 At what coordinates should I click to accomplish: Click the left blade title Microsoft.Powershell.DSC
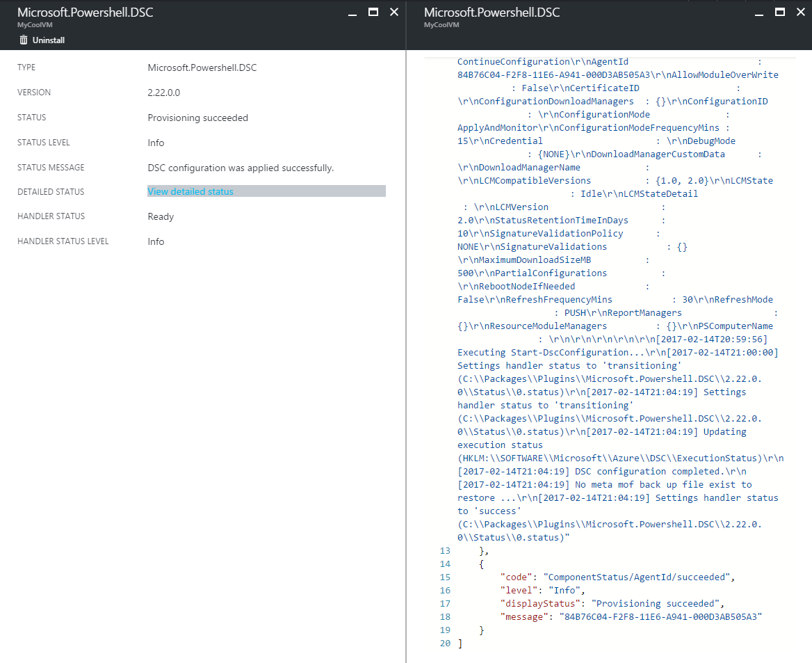click(85, 13)
